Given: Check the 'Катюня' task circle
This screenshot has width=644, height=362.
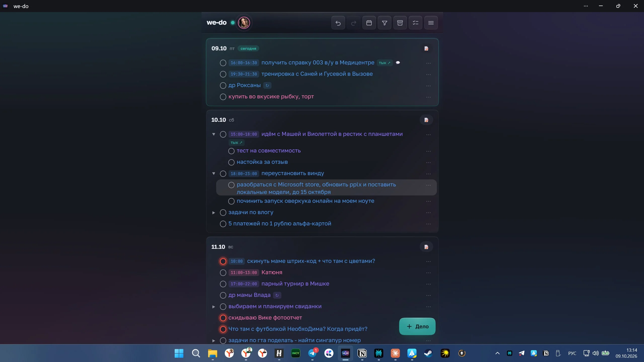Looking at the screenshot, I should 223,273.
